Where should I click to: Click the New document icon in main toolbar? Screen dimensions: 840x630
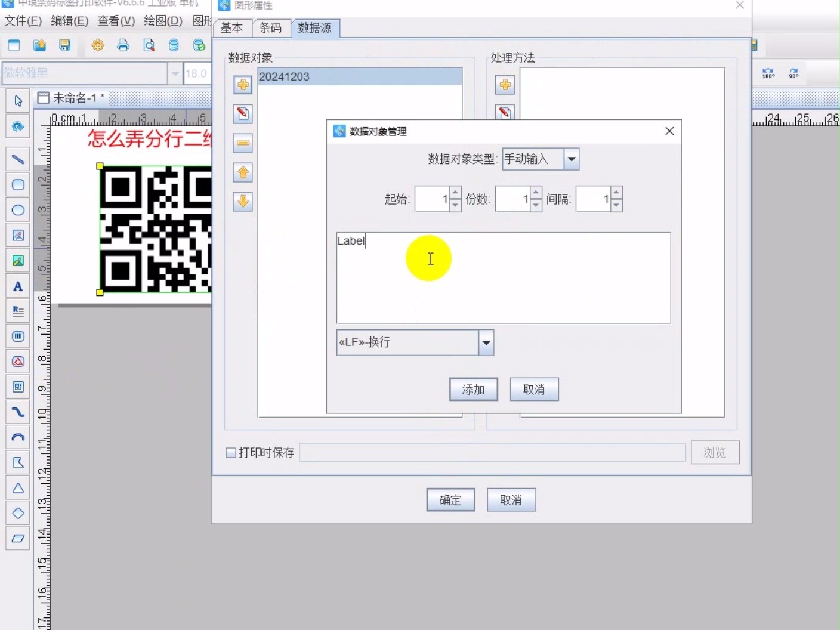pyautogui.click(x=14, y=45)
